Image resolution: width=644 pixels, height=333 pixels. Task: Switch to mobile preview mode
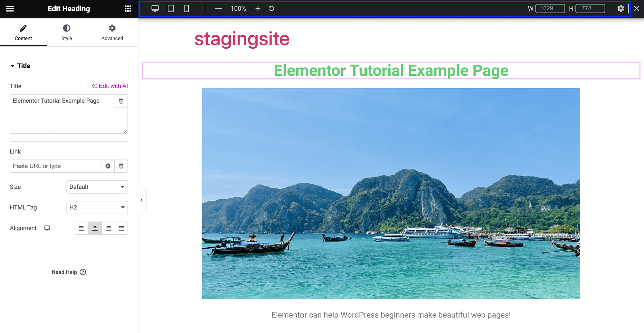click(x=186, y=9)
